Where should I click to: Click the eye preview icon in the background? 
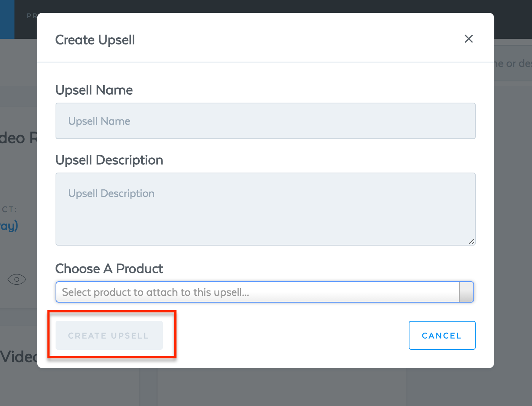coord(16,279)
